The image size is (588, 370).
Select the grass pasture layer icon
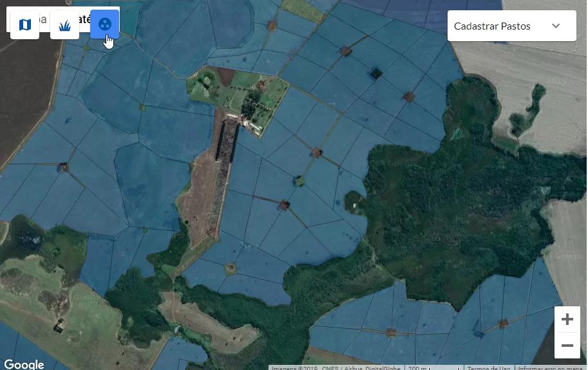coord(64,25)
